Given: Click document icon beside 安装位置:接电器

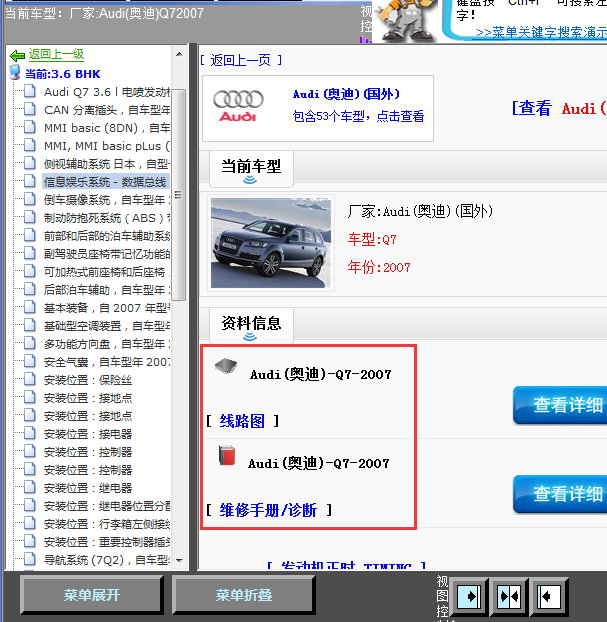Looking at the screenshot, I should [x=29, y=433].
